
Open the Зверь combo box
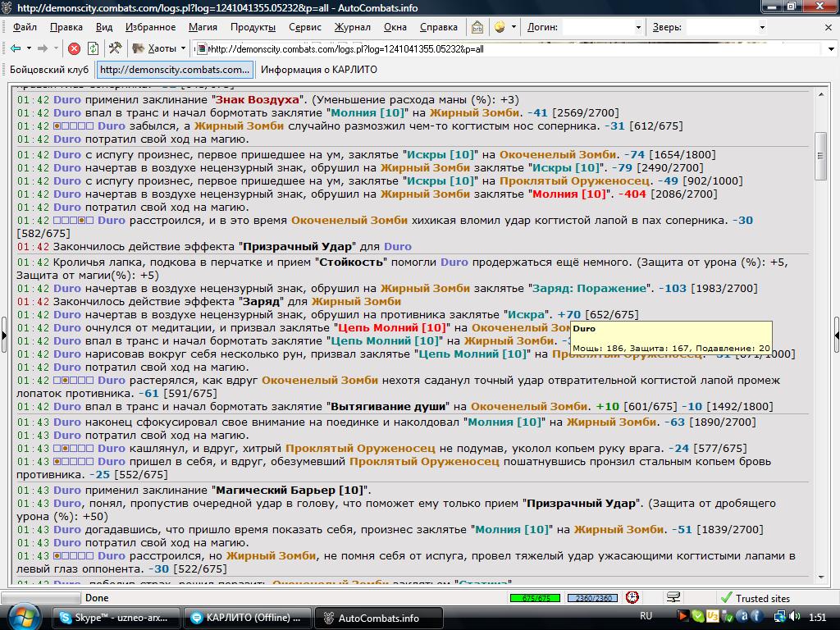click(x=727, y=27)
